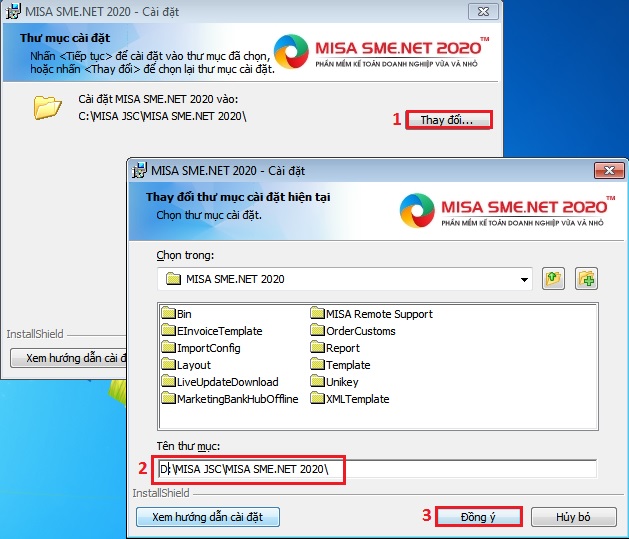Select the Report folder
Screen dimensions: 629x539
click(x=335, y=348)
